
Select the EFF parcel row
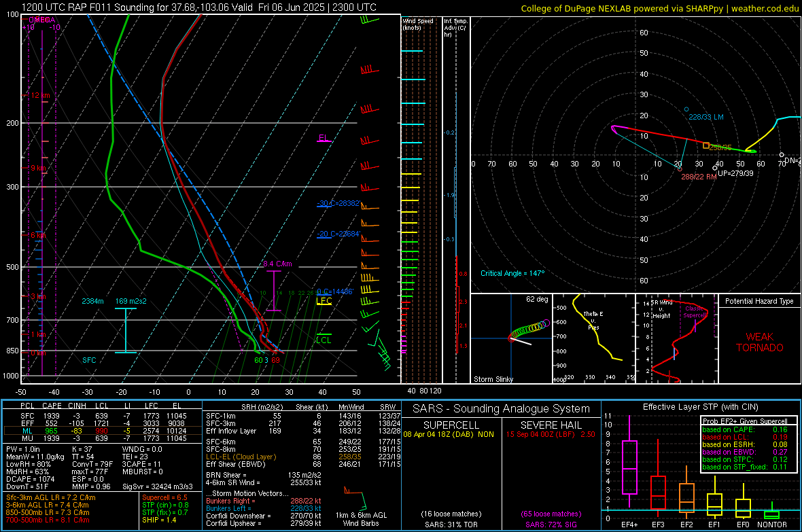[103, 423]
